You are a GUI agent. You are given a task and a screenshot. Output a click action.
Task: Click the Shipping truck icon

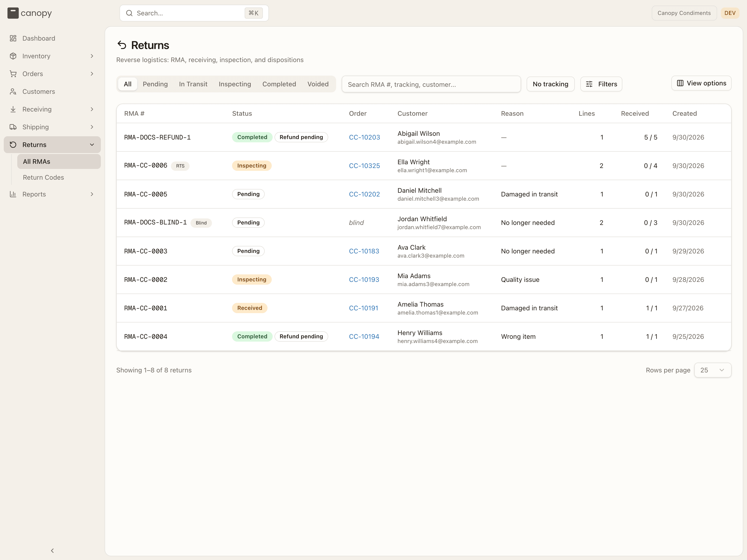point(13,127)
